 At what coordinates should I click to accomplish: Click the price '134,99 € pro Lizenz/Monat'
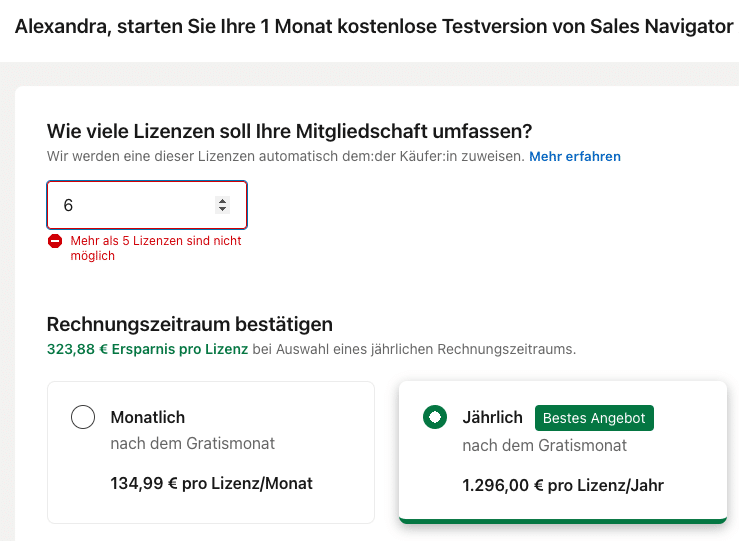coord(212,484)
